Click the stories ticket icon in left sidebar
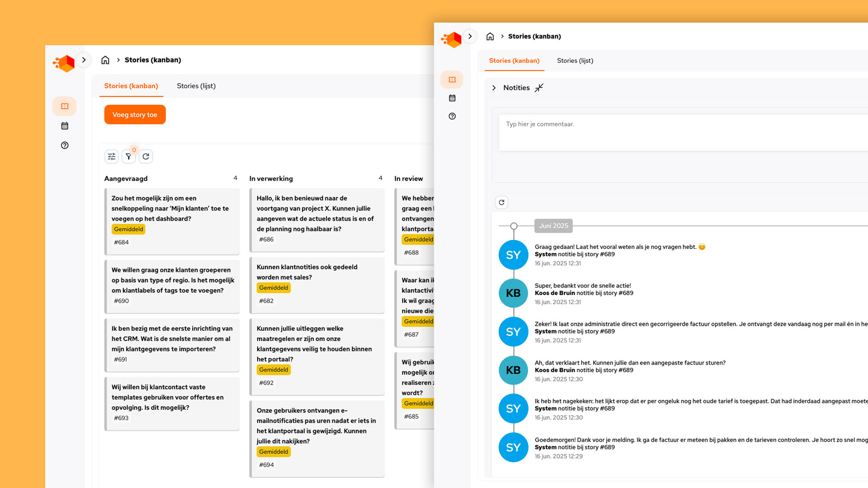The height and width of the screenshot is (488, 868). 65,106
